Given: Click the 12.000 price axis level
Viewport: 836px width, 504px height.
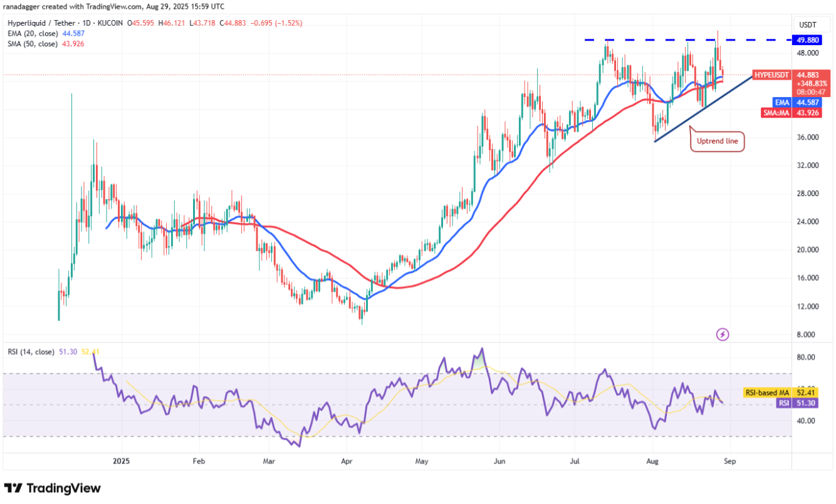Looking at the screenshot, I should (x=808, y=306).
